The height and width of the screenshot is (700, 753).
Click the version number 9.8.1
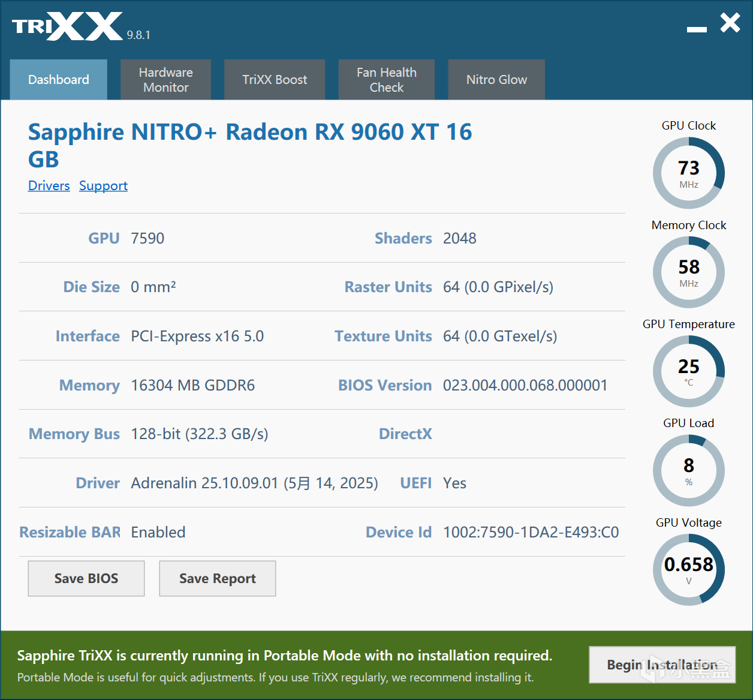click(x=138, y=35)
